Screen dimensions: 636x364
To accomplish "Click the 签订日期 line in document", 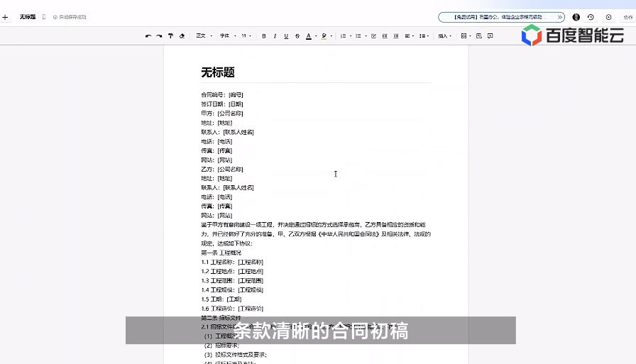I will click(222, 104).
